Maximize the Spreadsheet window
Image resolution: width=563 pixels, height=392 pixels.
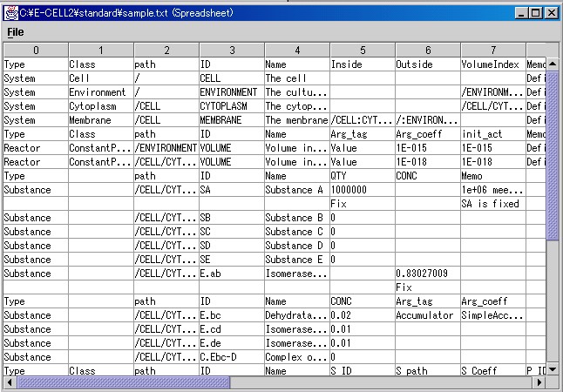pyautogui.click(x=535, y=12)
